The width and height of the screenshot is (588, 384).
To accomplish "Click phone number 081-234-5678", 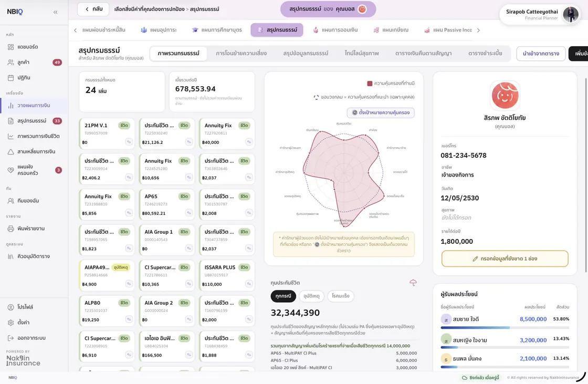I will click(x=464, y=155).
